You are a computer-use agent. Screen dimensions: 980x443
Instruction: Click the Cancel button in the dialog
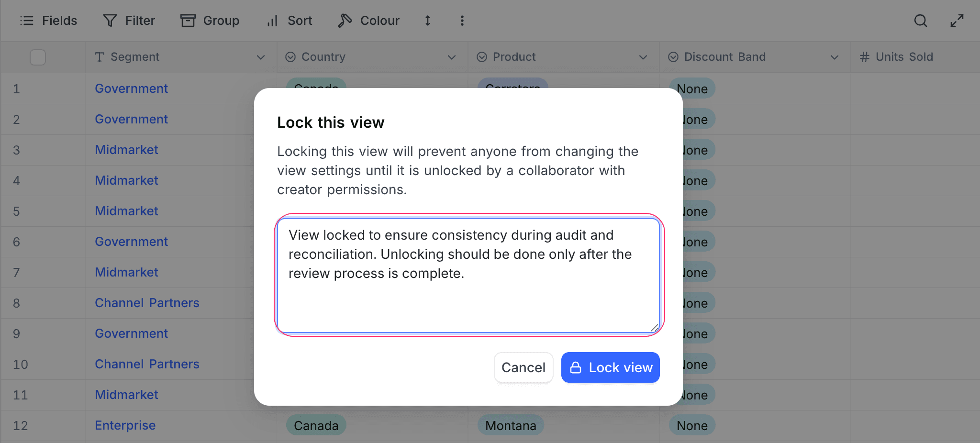(523, 367)
